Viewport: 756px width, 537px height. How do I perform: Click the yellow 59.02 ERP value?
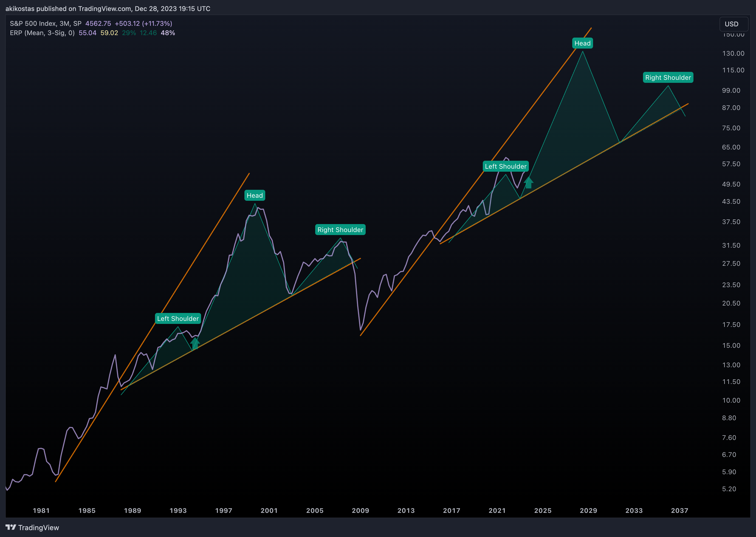point(109,33)
